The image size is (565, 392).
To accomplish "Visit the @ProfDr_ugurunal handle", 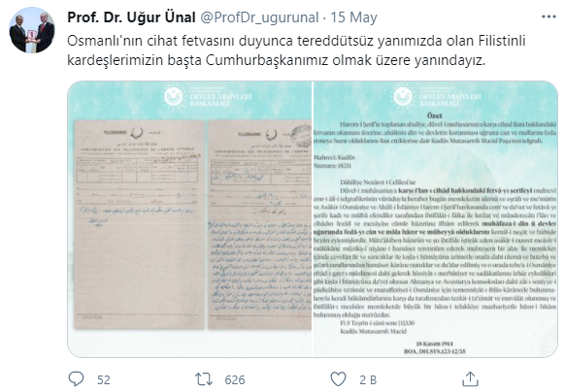I will point(259,17).
